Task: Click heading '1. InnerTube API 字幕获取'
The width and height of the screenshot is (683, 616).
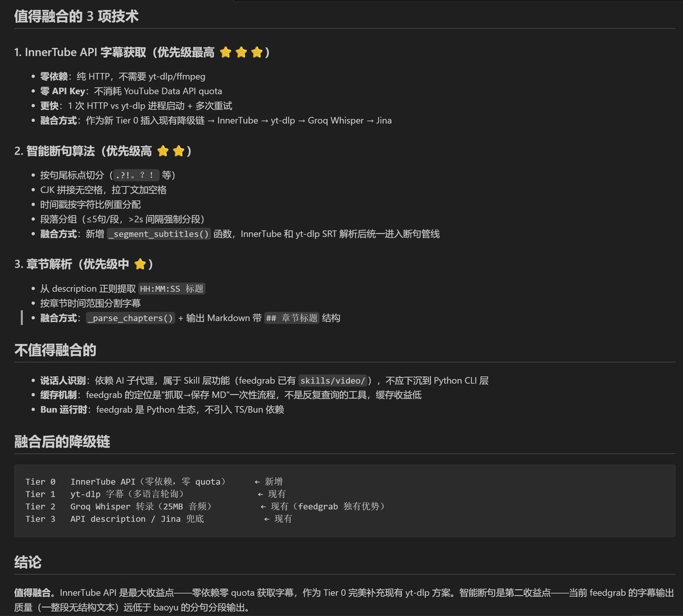Action: [x=142, y=52]
